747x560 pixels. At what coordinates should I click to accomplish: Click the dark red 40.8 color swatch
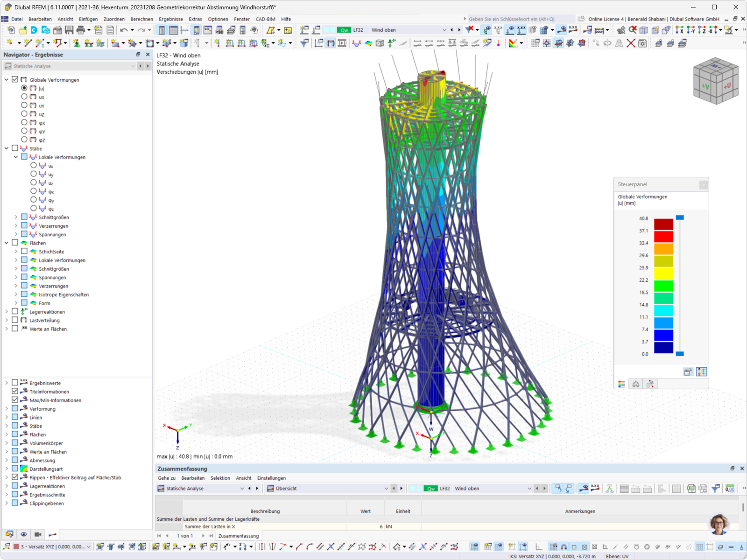[663, 224]
